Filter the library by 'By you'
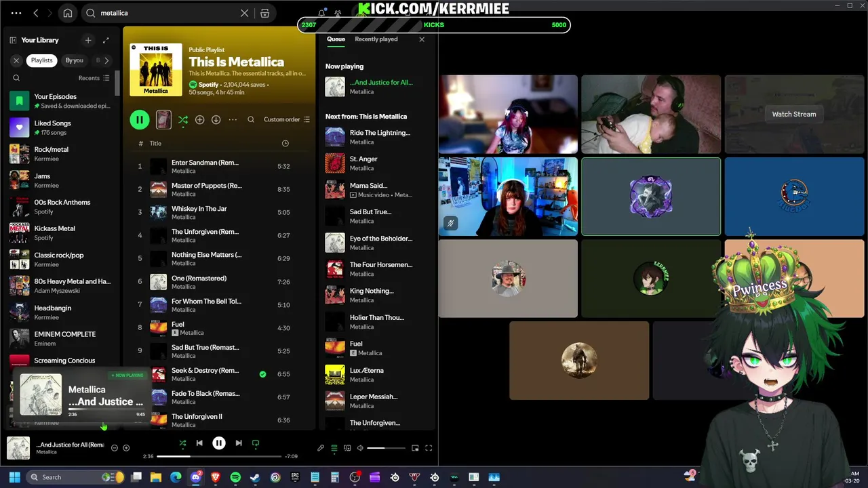868x488 pixels. click(x=75, y=60)
